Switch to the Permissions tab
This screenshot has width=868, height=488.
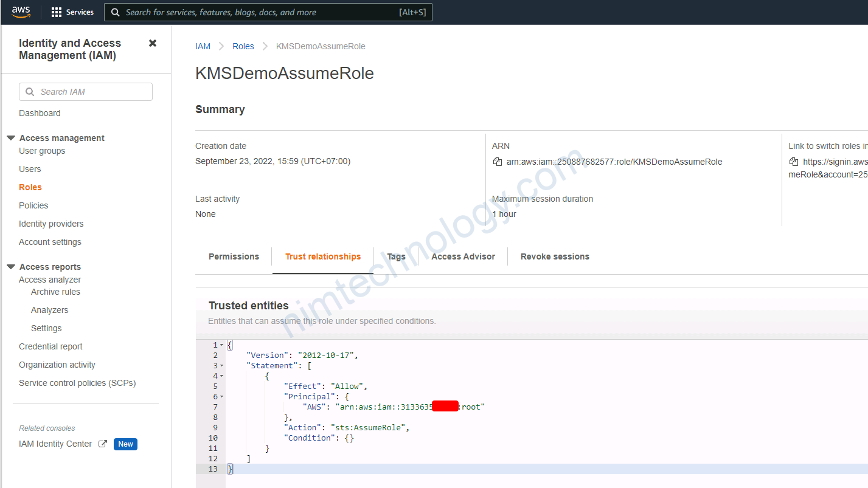234,256
